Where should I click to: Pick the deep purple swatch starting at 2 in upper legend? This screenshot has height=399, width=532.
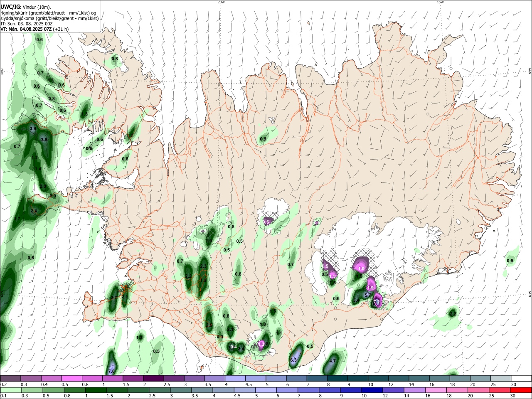(153, 379)
